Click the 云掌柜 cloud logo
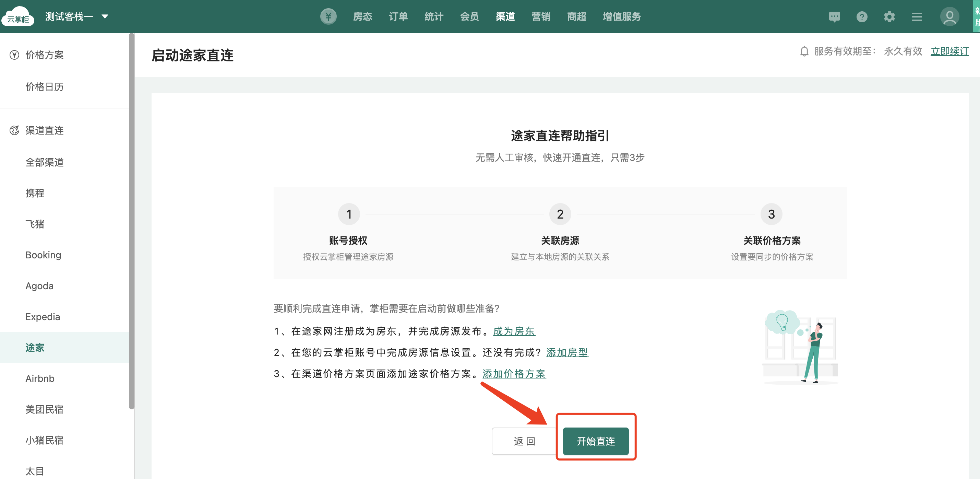This screenshot has width=980, height=479. (x=18, y=16)
